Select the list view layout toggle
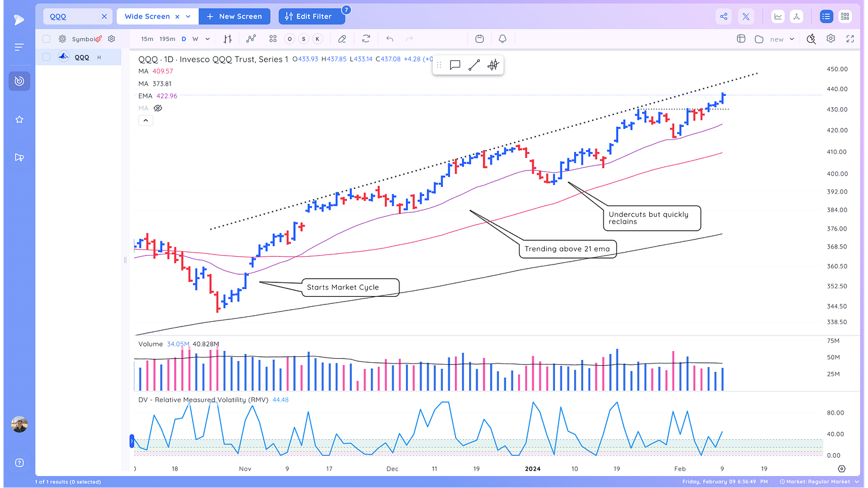This screenshot has height=488, width=868. click(826, 17)
